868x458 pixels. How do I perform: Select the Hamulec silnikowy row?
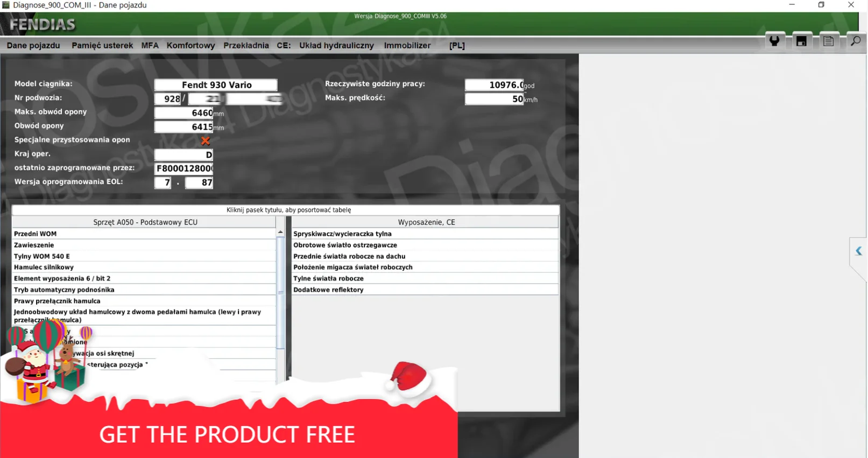[x=144, y=267]
